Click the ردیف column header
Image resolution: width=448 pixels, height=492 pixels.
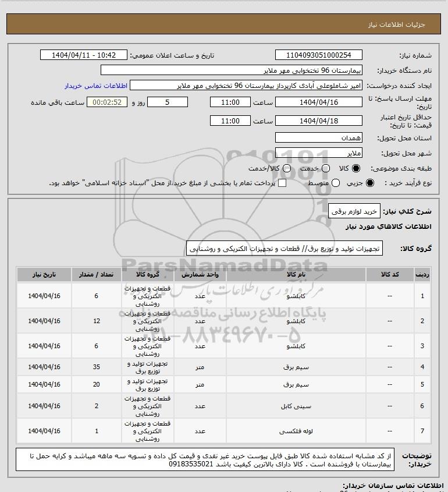[422, 275]
